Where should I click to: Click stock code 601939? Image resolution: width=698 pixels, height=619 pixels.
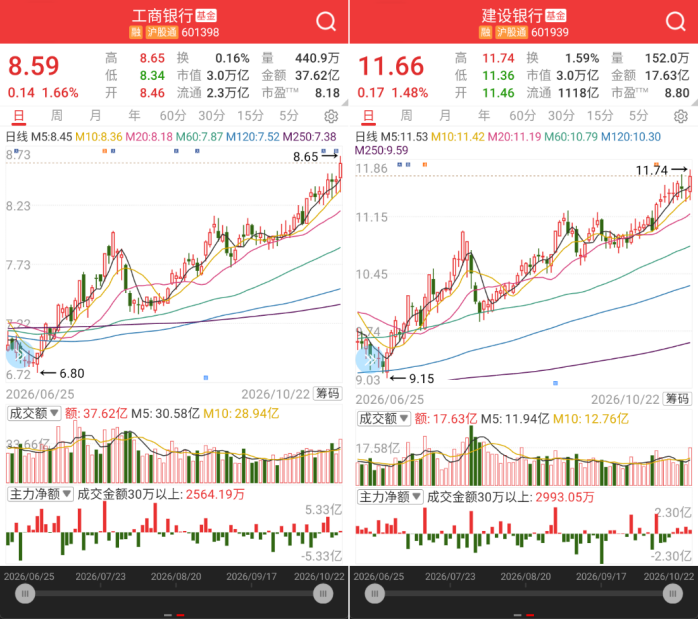pyautogui.click(x=550, y=32)
